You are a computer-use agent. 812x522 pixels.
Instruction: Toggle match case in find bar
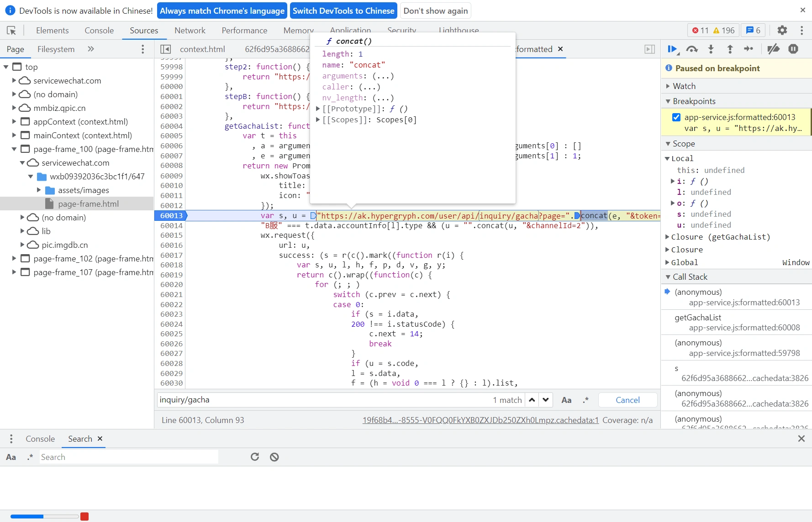tap(566, 400)
